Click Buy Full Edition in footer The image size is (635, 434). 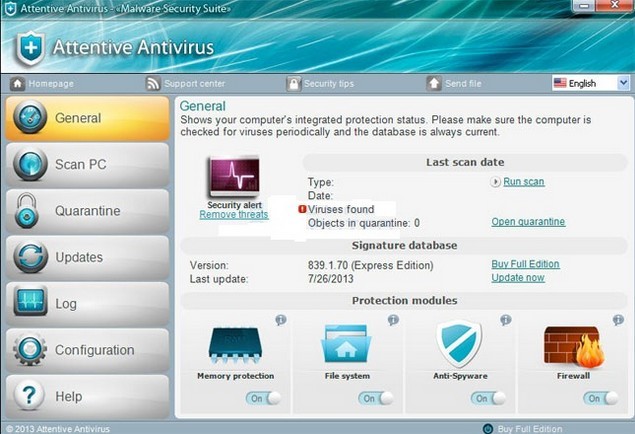point(530,429)
